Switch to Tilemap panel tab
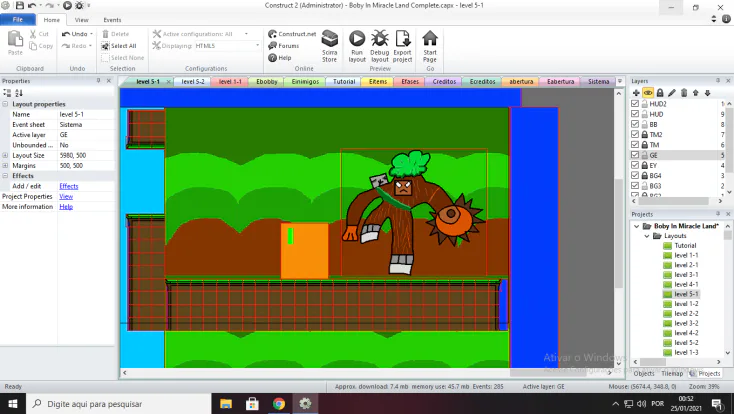 [672, 373]
